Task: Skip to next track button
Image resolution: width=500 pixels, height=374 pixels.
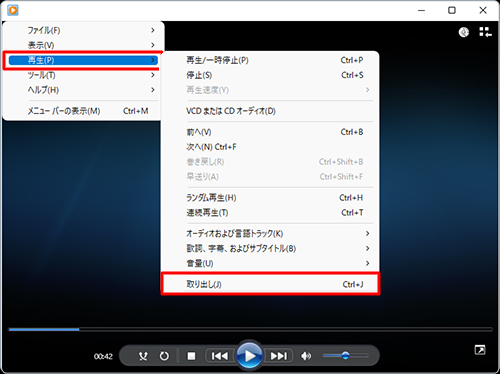Action: click(x=279, y=356)
